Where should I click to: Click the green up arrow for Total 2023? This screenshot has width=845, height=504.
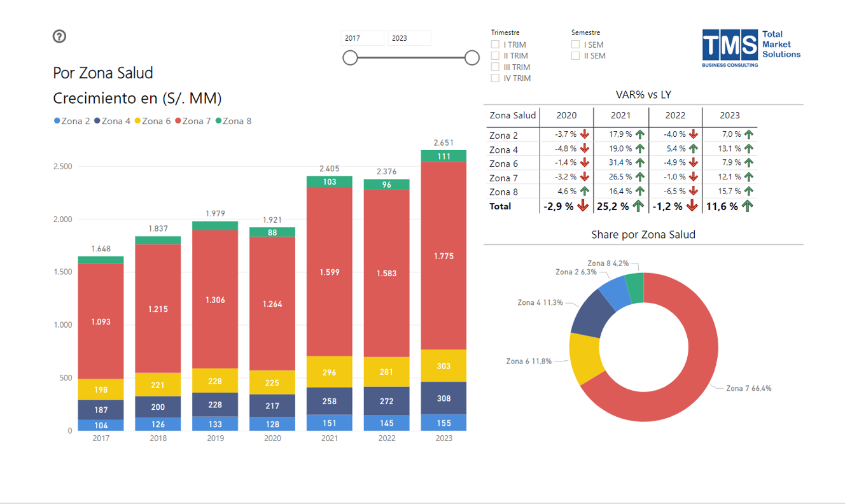coord(748,206)
